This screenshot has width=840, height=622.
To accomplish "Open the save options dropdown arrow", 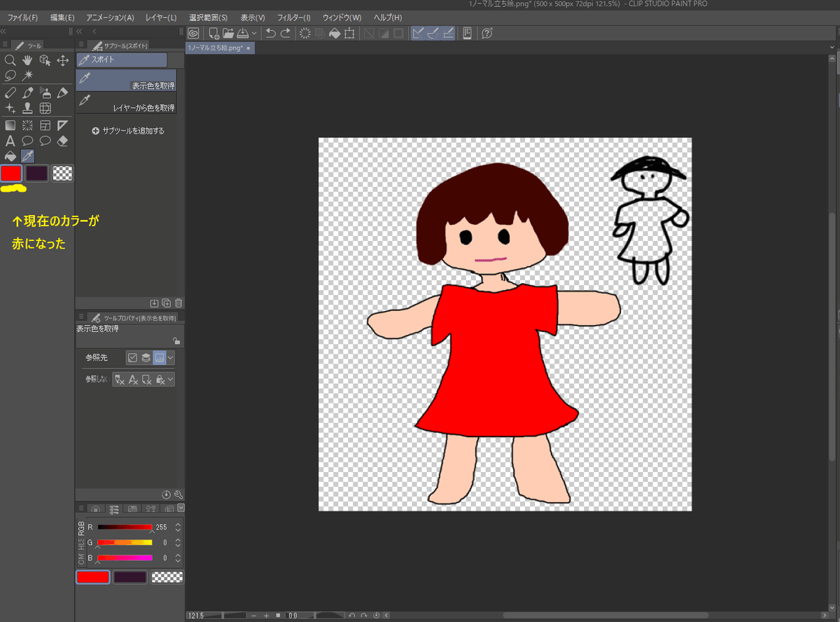I will (x=253, y=33).
